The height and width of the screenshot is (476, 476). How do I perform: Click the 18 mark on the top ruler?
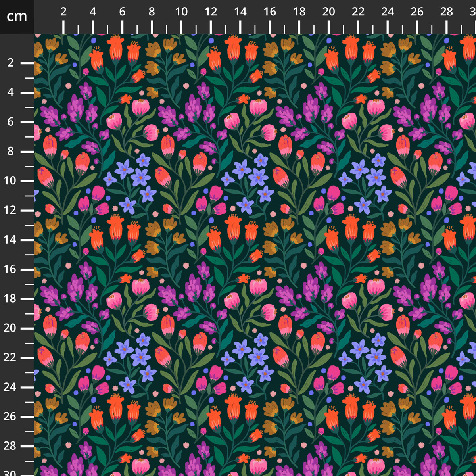299,12
